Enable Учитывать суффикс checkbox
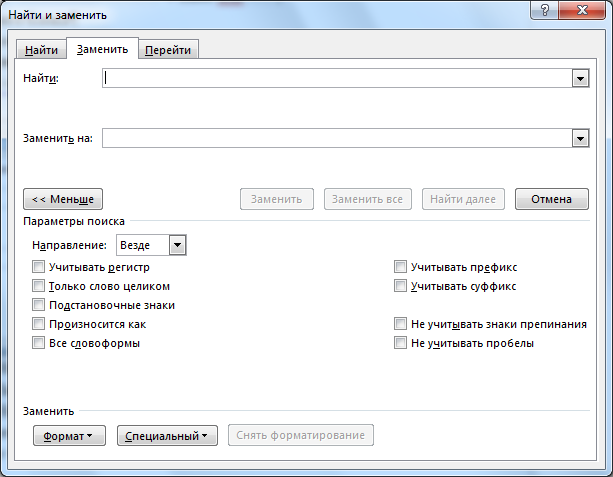 pyautogui.click(x=400, y=286)
